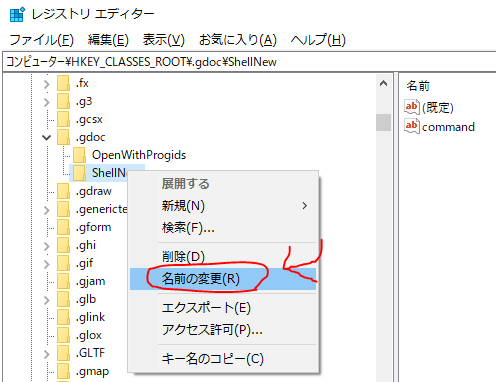Expand the .generictest key chevron

point(47,210)
